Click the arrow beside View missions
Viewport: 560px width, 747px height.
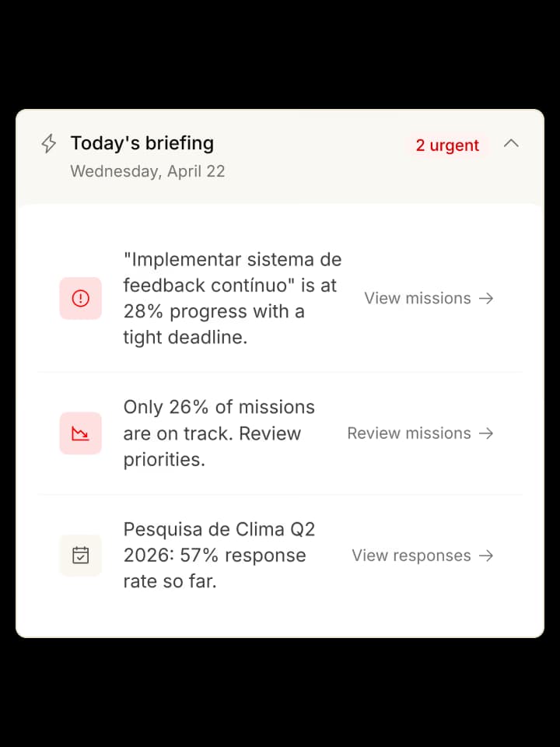click(487, 298)
